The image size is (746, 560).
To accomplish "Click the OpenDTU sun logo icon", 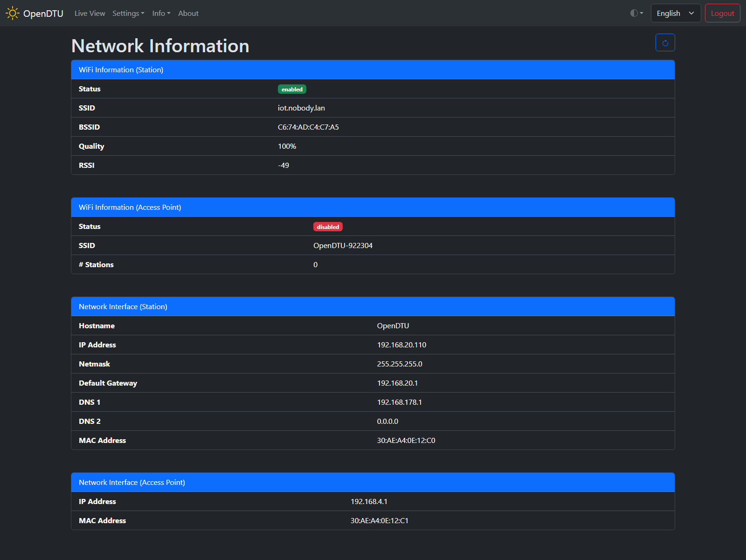I will click(x=12, y=13).
